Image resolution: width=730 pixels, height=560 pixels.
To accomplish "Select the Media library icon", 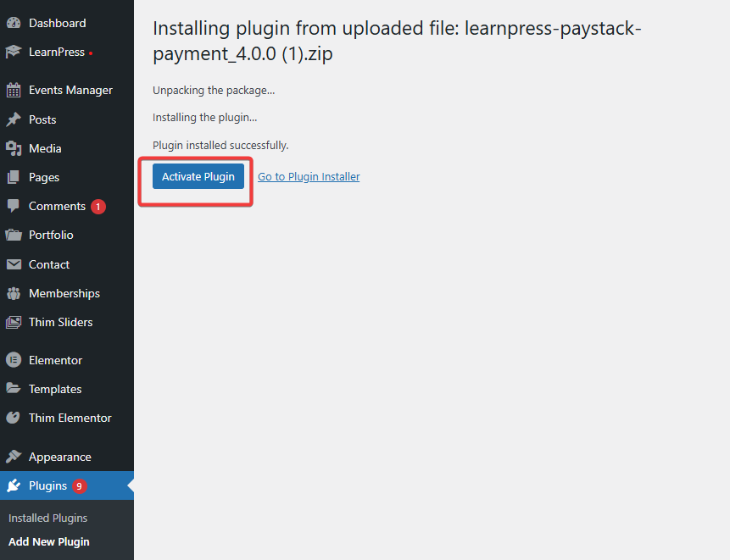I will pos(14,148).
